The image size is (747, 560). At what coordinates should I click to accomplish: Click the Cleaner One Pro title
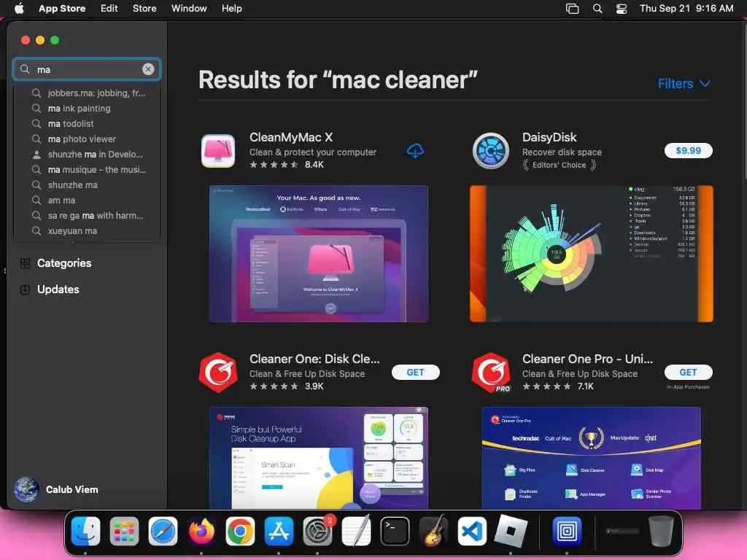(587, 359)
